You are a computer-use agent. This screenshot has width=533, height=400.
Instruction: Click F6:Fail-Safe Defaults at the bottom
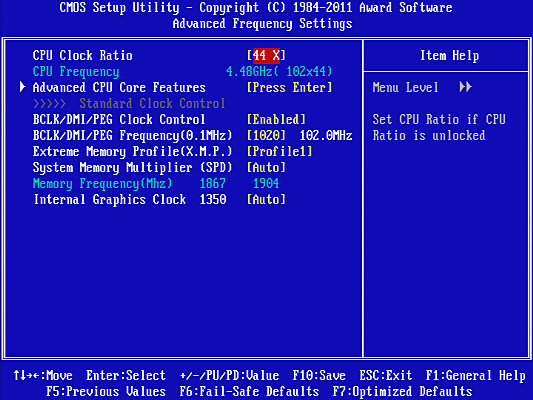tap(249, 392)
